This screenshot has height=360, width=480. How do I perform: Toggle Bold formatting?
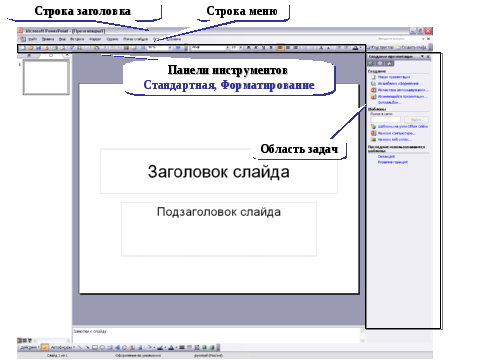coord(249,48)
